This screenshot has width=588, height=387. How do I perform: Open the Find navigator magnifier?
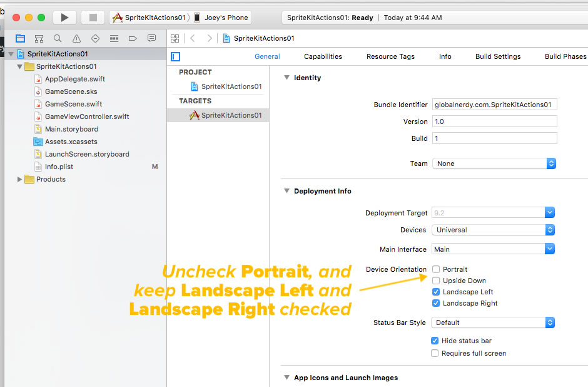coord(58,38)
